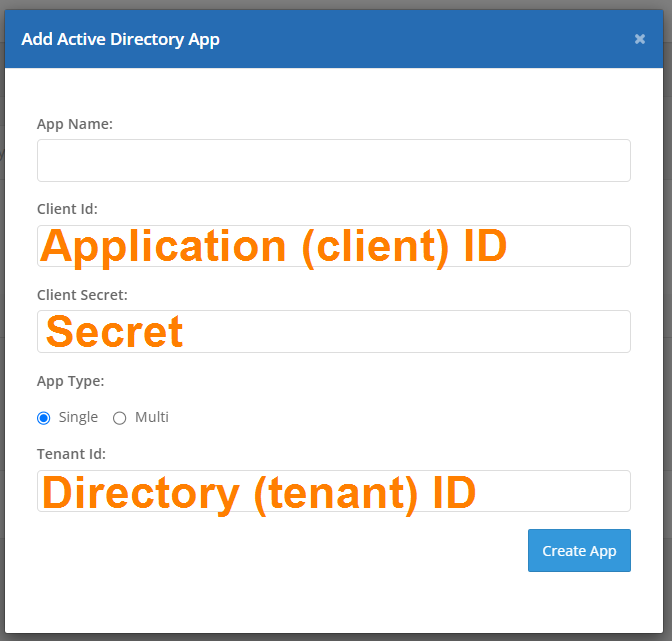Select the Client Secret input field
The height and width of the screenshot is (641, 672).
point(333,332)
